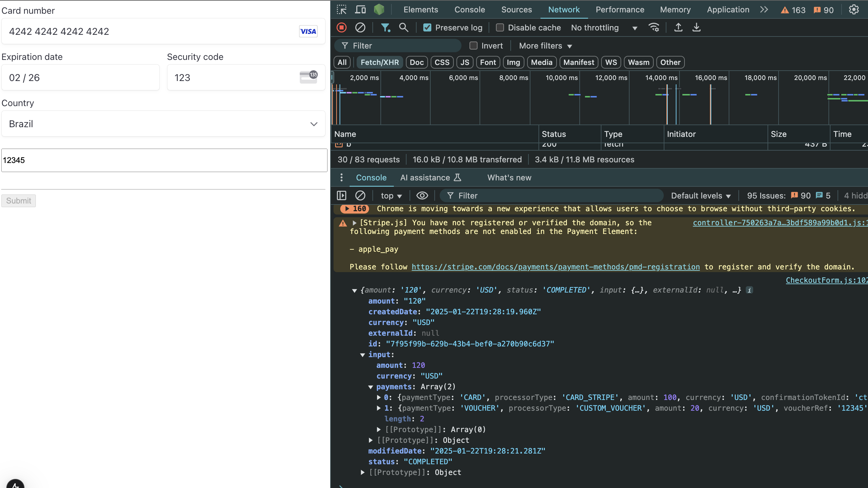Open the Memory tab
Viewport: 868px width, 488px height.
(675, 10)
